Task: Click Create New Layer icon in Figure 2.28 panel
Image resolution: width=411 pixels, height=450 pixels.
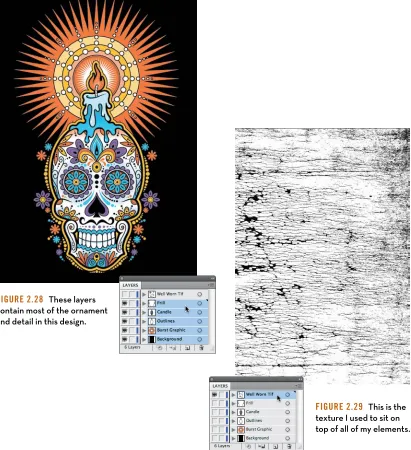Action: click(187, 348)
